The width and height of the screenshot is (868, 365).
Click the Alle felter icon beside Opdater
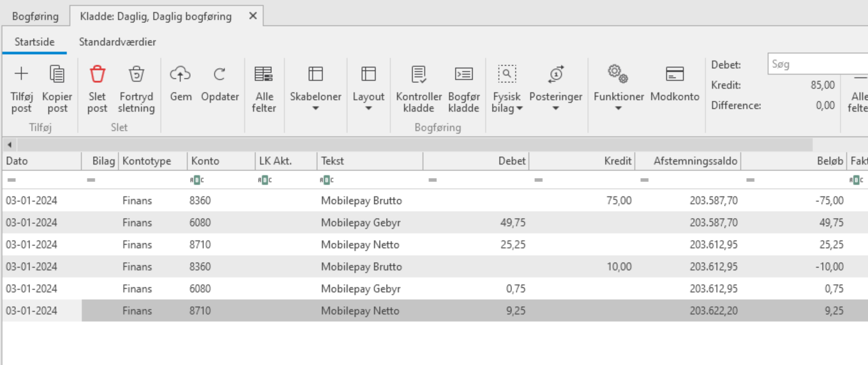coord(264,73)
